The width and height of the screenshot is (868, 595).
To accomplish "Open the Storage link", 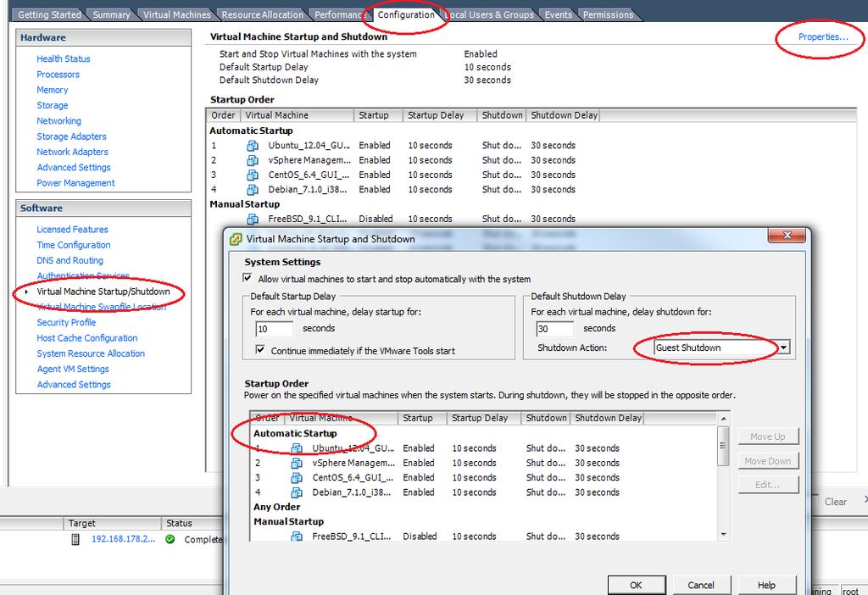I will point(52,105).
